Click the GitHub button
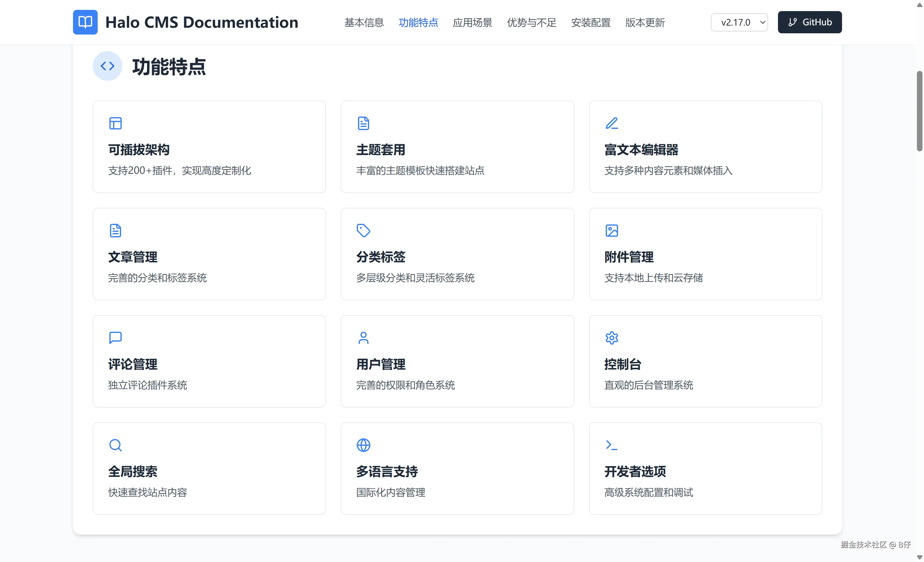 (809, 22)
